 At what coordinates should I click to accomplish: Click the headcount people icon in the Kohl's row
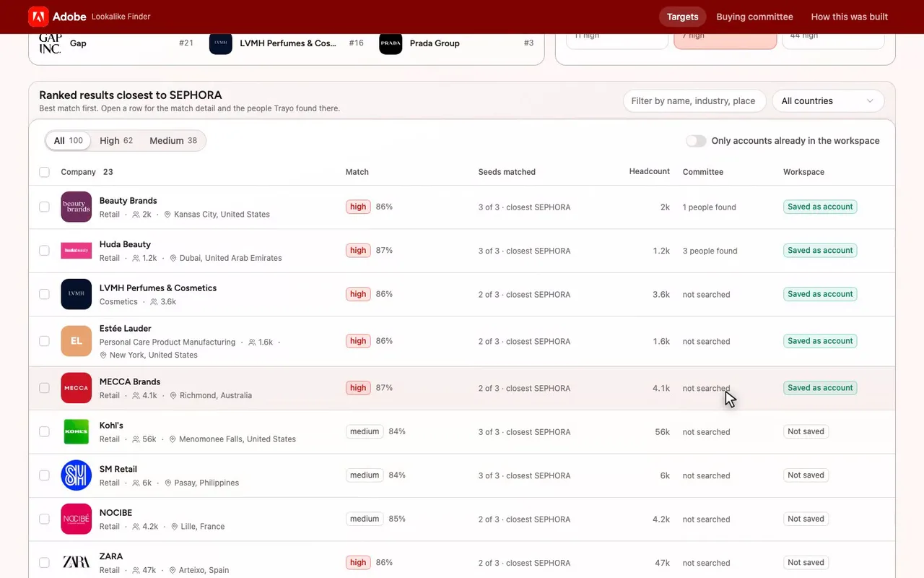[136, 439]
